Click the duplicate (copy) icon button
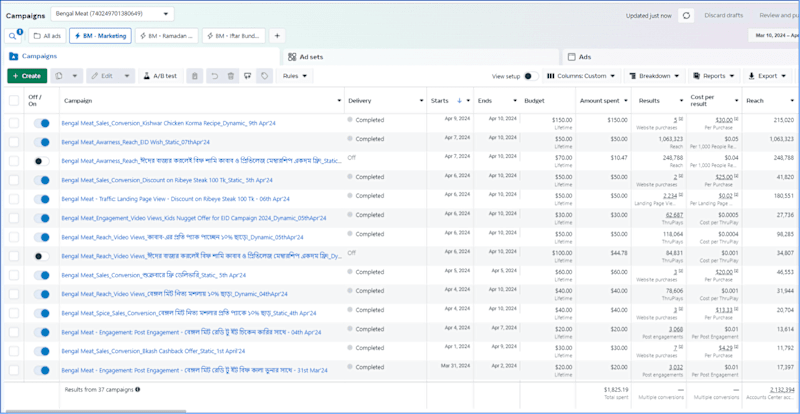800x414 pixels. [59, 76]
